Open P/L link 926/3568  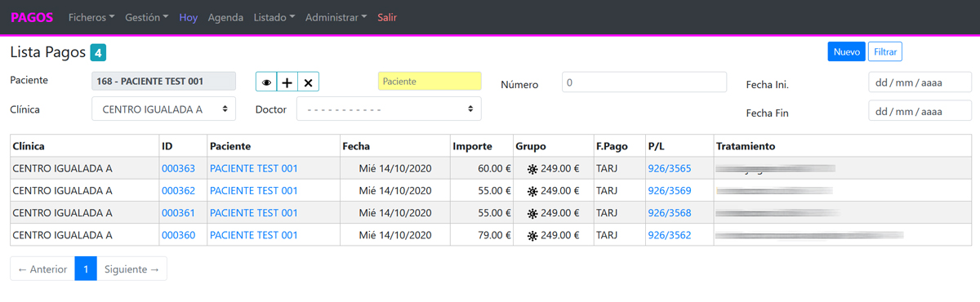pyautogui.click(x=670, y=213)
